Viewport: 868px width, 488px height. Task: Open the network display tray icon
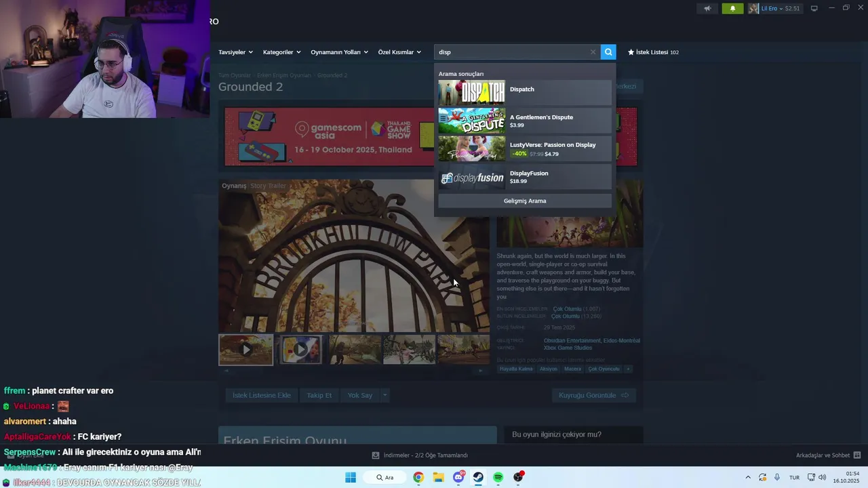[811, 478]
